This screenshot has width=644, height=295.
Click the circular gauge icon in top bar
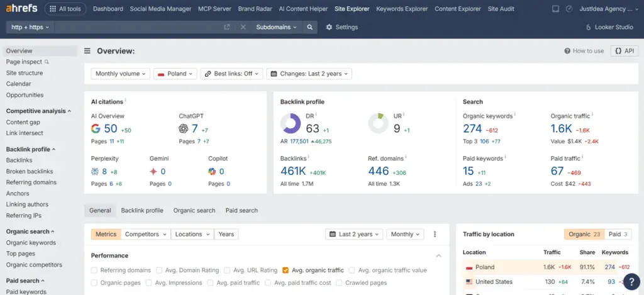569,9
